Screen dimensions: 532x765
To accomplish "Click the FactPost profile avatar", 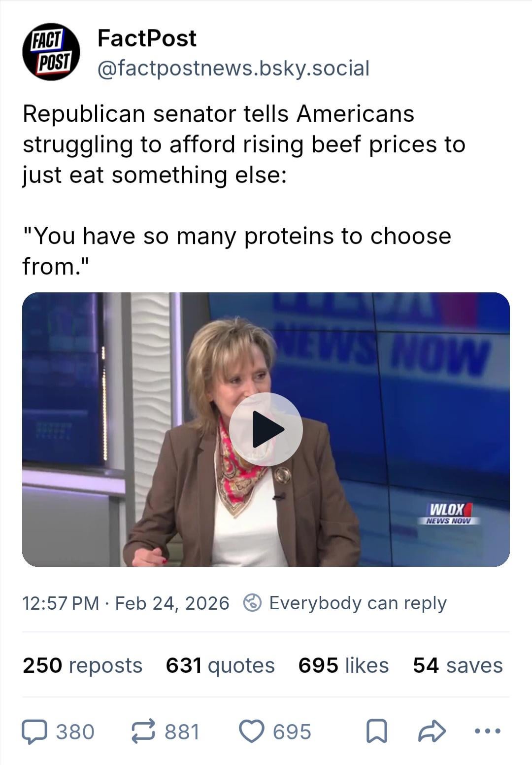I will (x=51, y=52).
